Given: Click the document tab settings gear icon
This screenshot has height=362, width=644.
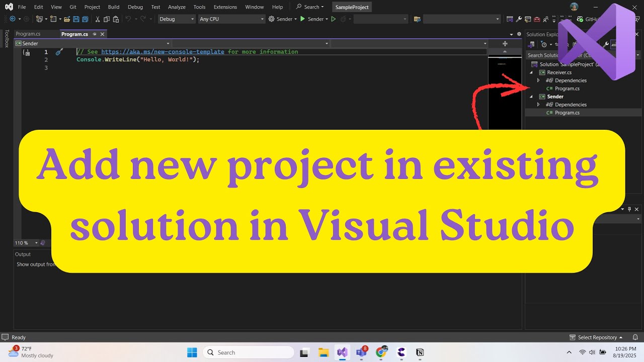Looking at the screenshot, I should click(519, 34).
